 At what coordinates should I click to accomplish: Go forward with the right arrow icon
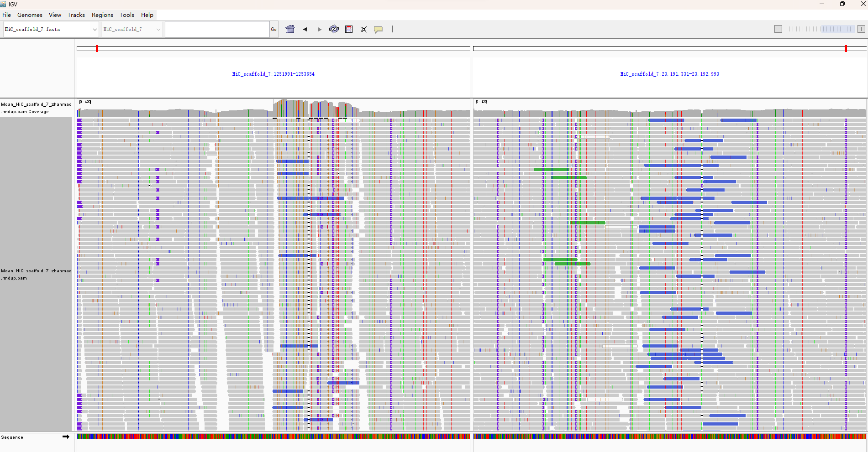[x=320, y=29]
